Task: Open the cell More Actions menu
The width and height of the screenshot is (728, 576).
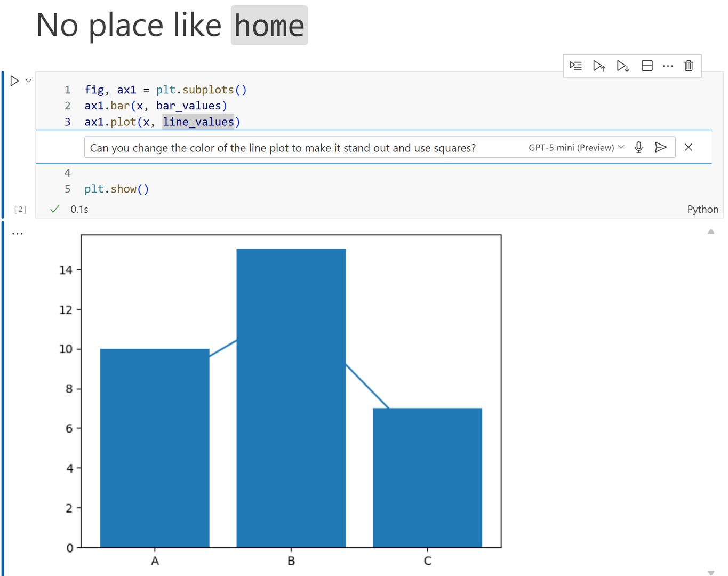Action: [x=668, y=66]
